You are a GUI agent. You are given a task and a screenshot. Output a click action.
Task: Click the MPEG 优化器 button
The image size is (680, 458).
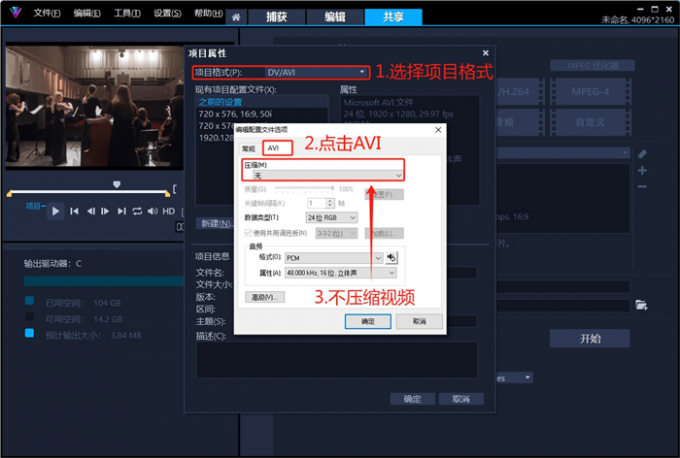[x=592, y=65]
